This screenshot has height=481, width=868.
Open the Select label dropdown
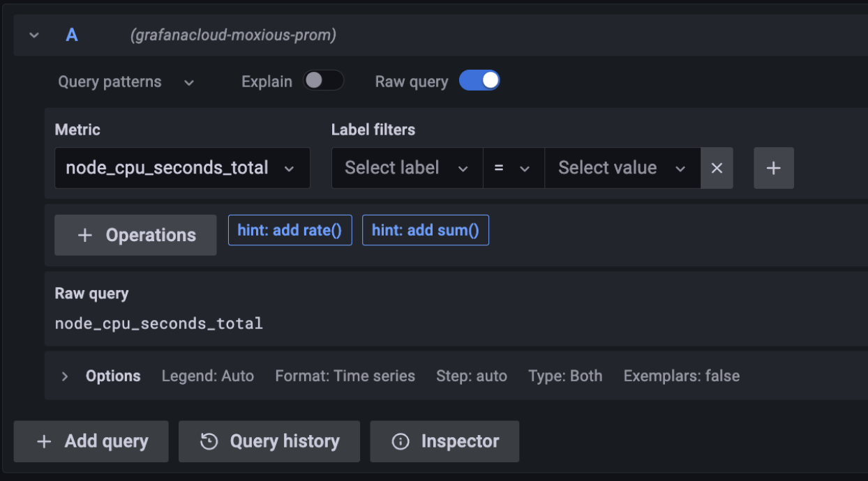coord(406,168)
